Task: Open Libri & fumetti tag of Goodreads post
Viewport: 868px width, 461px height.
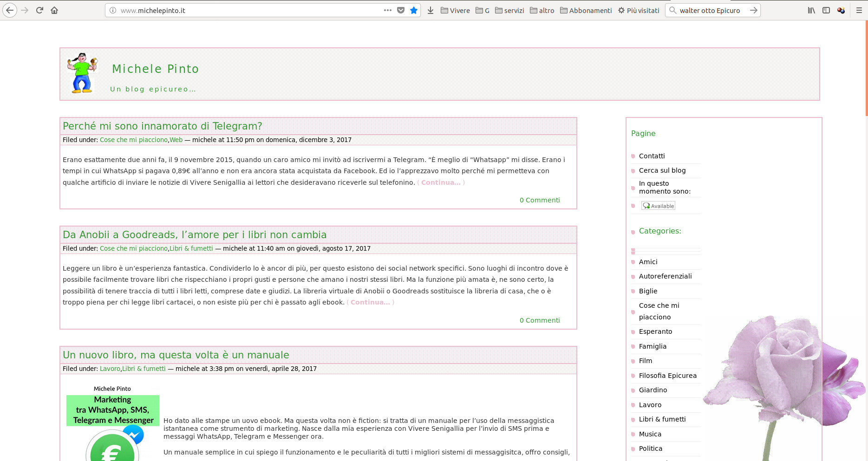Action: pos(191,248)
